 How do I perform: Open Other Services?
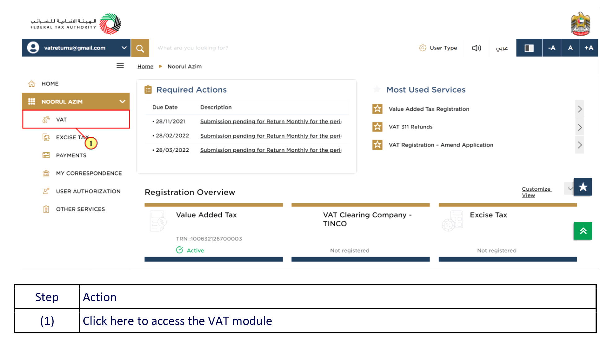click(80, 209)
